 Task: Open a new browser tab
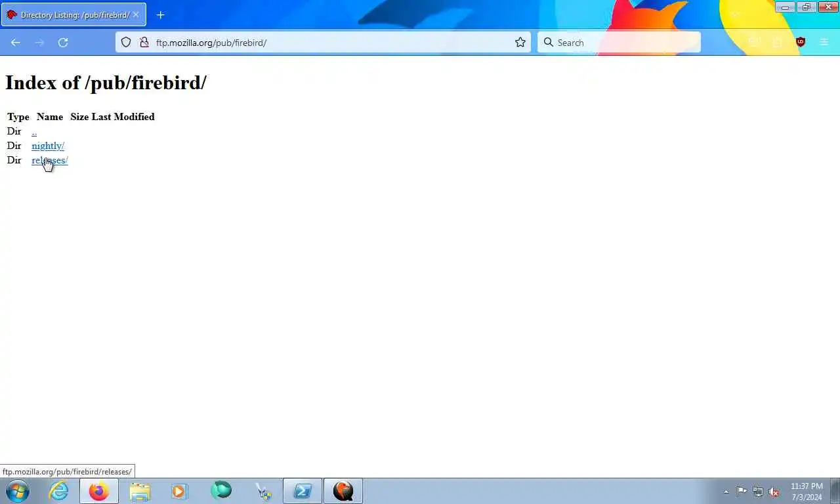coord(161,14)
